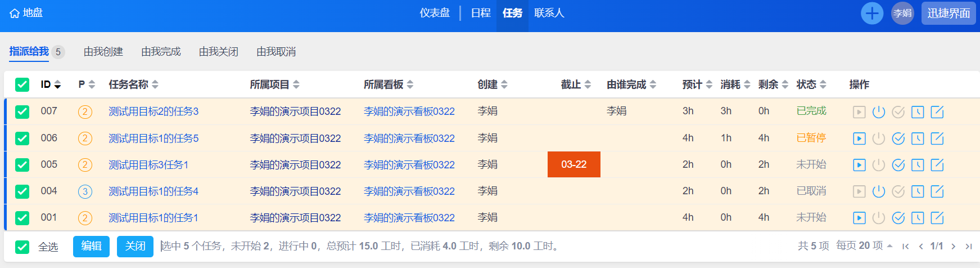Go to next page arrow
Screen dimensions: 980x268
pos(954,246)
